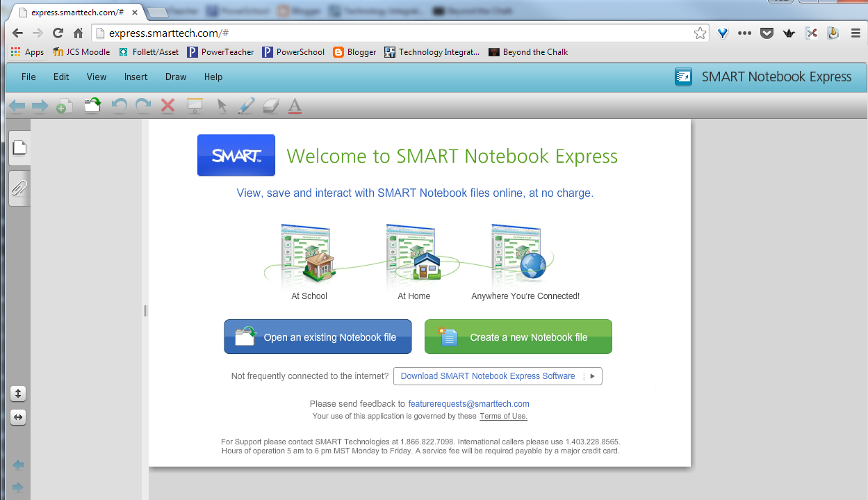
Task: Open the Technology Integrat... bookmark
Action: pyautogui.click(x=432, y=52)
